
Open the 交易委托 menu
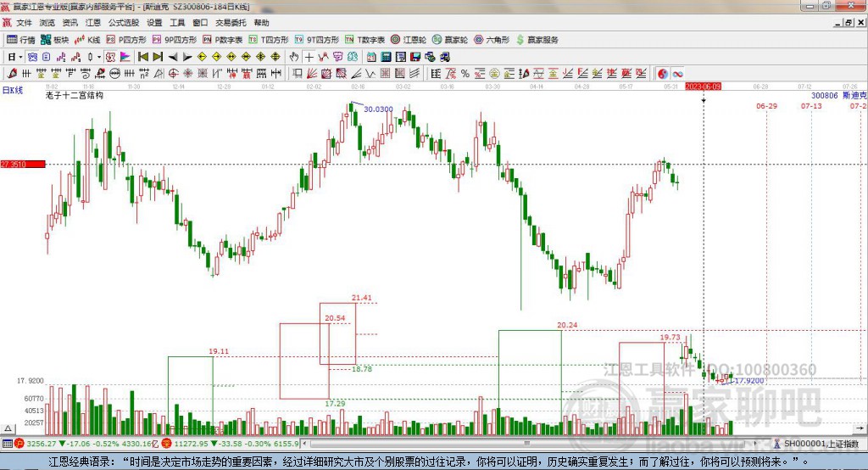tap(231, 23)
